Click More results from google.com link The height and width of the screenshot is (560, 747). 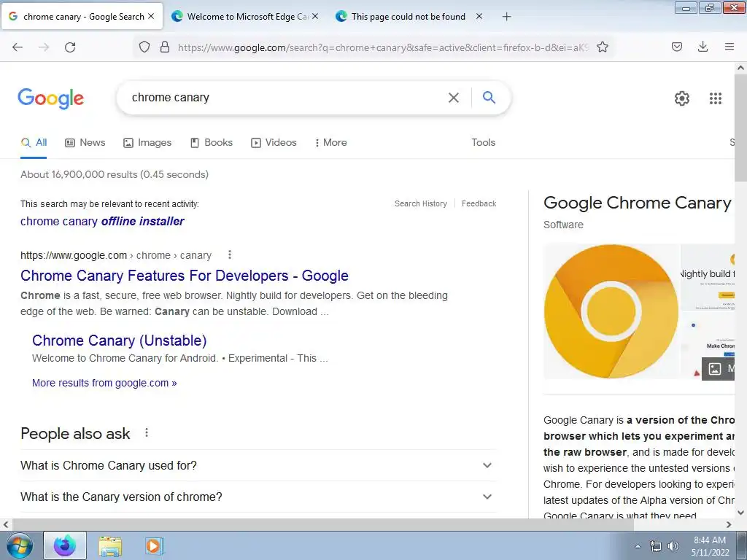(x=104, y=383)
